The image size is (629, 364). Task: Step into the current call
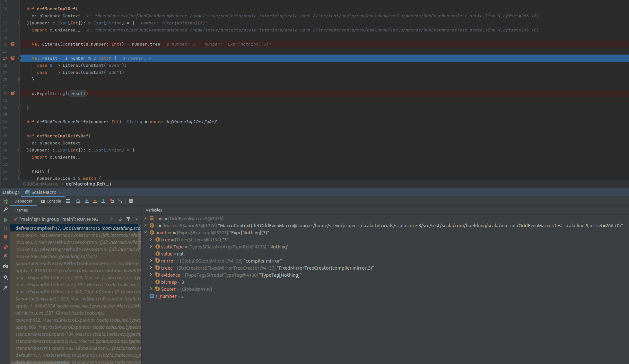coord(87,201)
